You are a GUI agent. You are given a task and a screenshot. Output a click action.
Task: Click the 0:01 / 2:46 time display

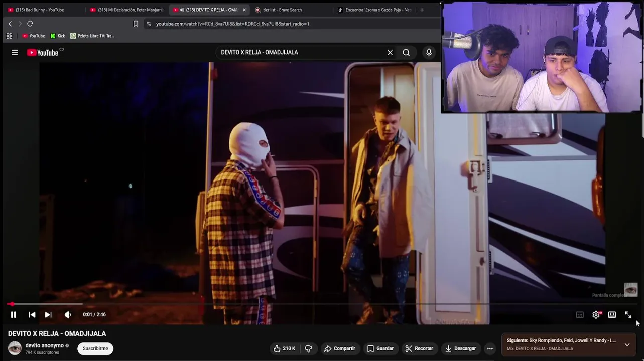pyautogui.click(x=94, y=315)
